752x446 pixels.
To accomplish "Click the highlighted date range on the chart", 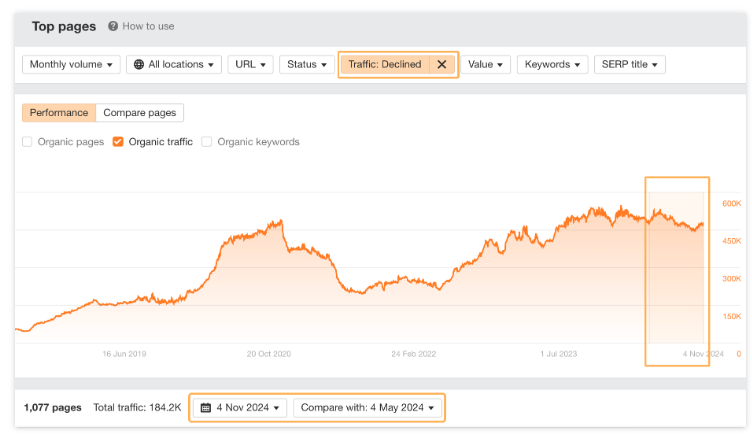I will point(677,271).
